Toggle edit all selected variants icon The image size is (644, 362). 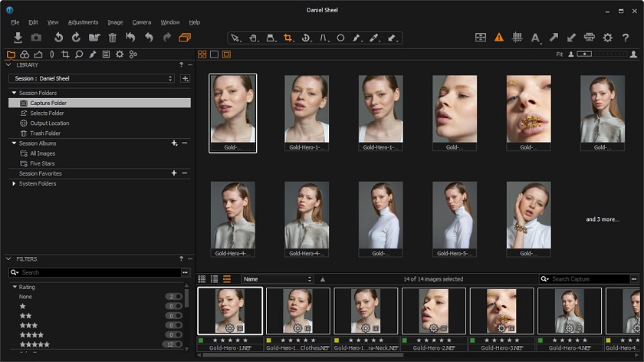pyautogui.click(x=185, y=37)
